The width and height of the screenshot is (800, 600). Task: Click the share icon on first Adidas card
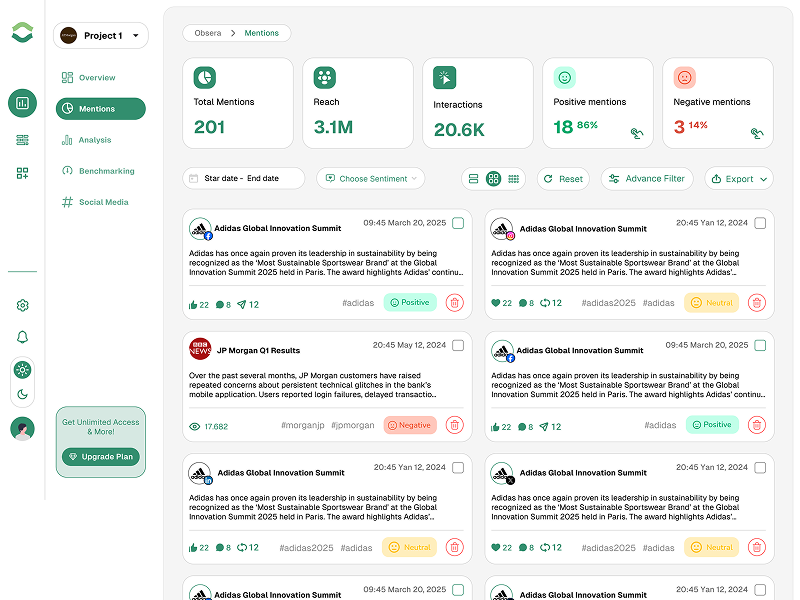click(x=242, y=305)
